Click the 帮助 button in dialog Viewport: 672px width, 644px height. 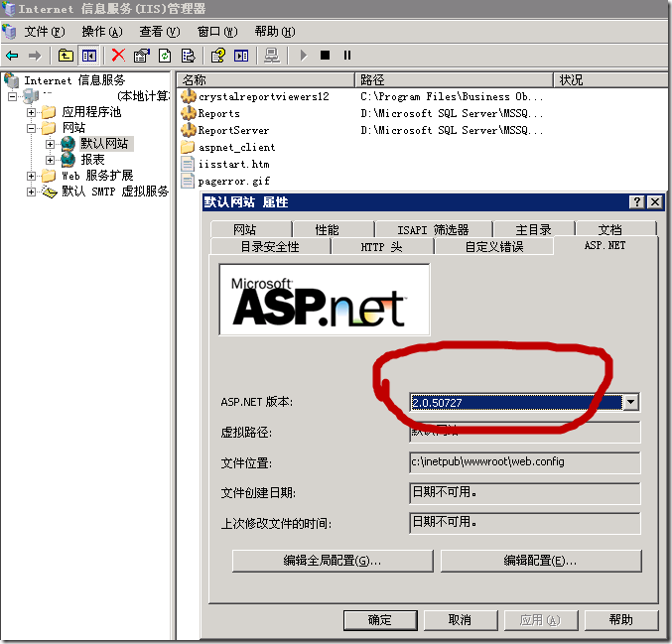(621, 620)
